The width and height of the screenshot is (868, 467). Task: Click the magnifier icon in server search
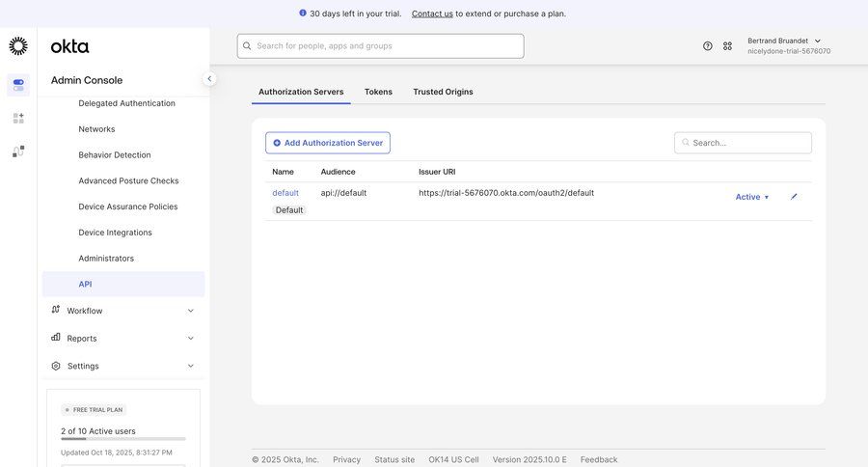686,143
